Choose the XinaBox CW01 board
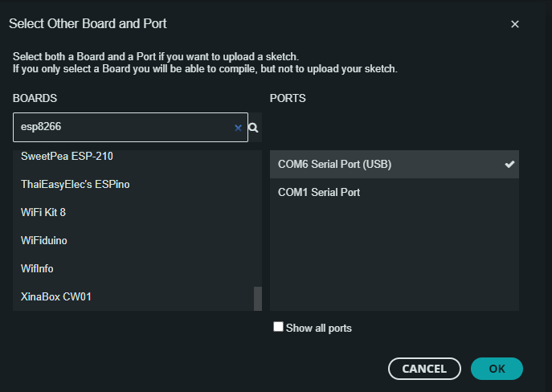Image resolution: width=552 pixels, height=392 pixels. pyautogui.click(x=137, y=296)
